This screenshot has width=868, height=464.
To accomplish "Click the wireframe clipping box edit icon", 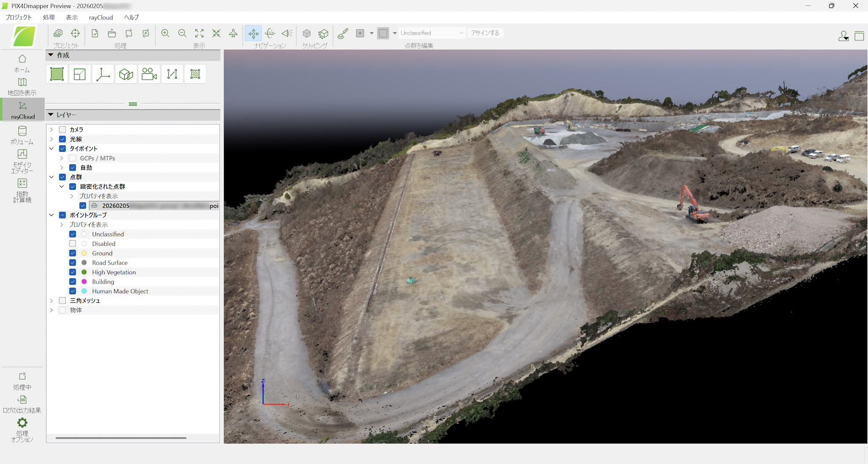I will [x=323, y=33].
